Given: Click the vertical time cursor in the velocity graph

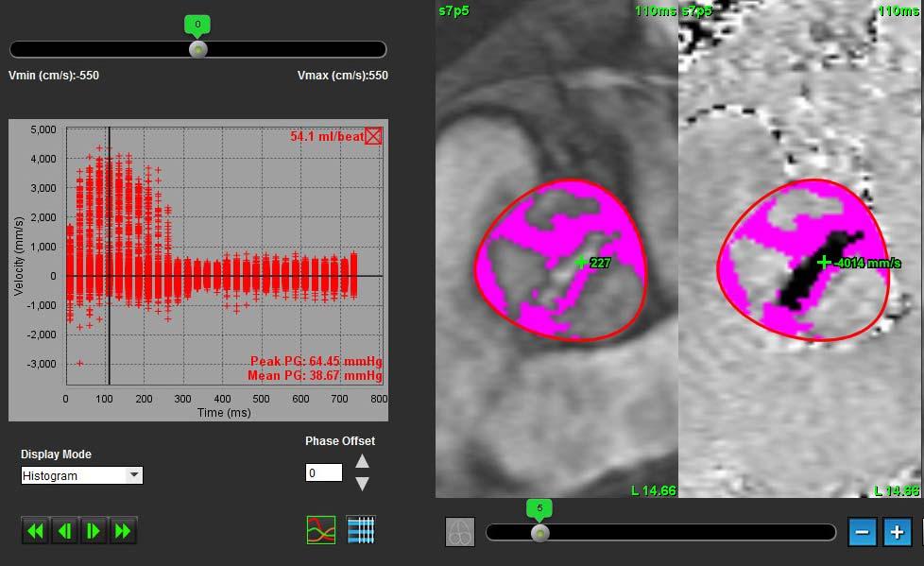Looking at the screenshot, I should [x=109, y=256].
